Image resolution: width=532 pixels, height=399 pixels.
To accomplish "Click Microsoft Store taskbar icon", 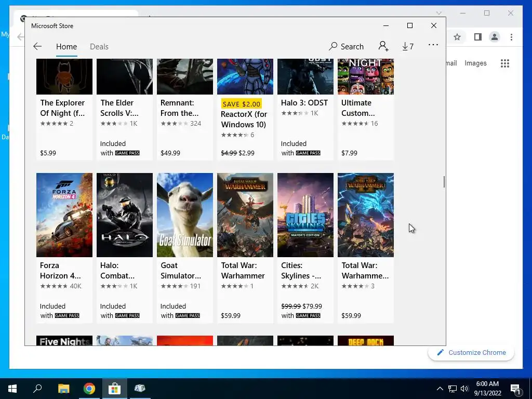I will [x=115, y=389].
